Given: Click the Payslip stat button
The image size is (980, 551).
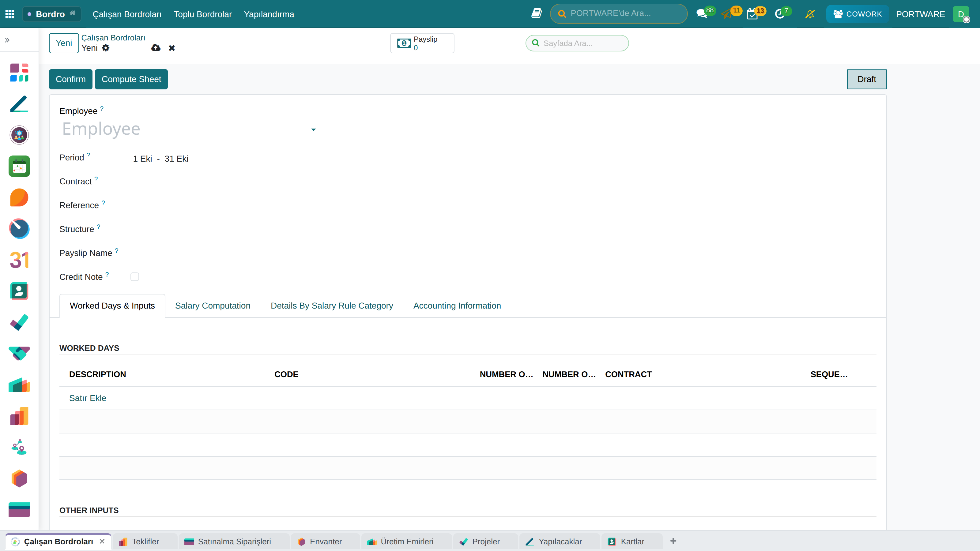Looking at the screenshot, I should click(x=422, y=43).
